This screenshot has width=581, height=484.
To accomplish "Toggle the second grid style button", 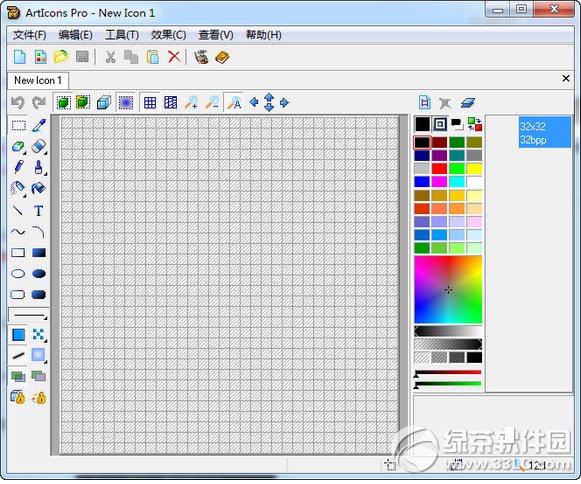I will [x=170, y=103].
